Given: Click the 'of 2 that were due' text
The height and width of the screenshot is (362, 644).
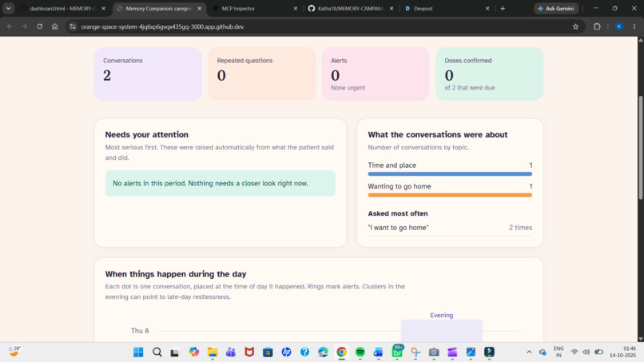Looking at the screenshot, I should click(470, 88).
